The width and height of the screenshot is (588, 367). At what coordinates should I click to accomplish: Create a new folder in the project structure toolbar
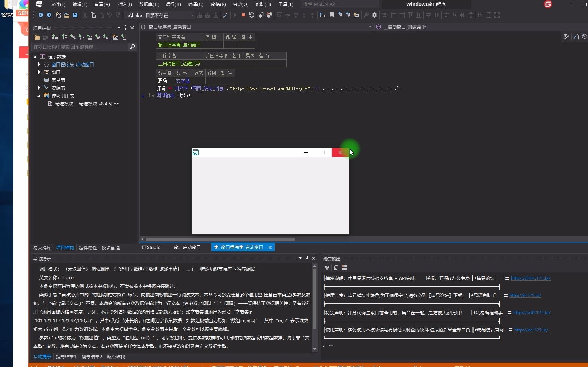37,37
